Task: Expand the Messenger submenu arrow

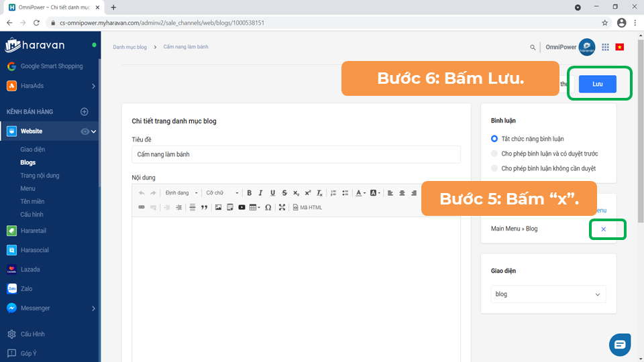Action: (93, 308)
